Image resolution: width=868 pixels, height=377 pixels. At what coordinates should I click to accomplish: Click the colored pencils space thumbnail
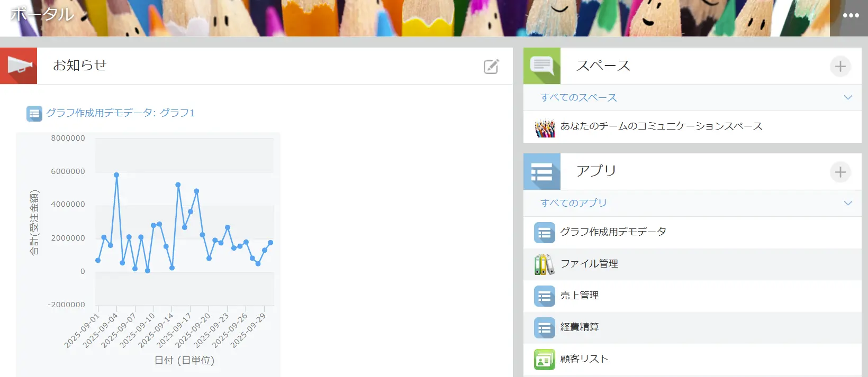(x=545, y=127)
